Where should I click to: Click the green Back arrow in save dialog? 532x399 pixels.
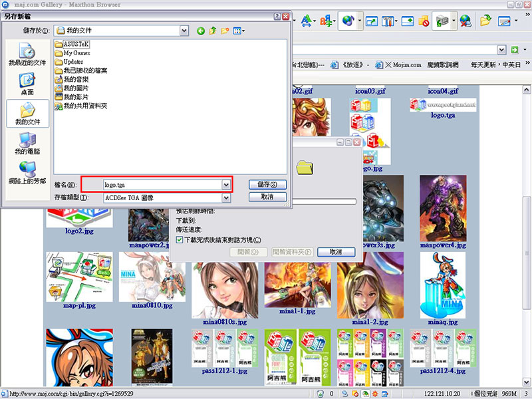pyautogui.click(x=201, y=31)
